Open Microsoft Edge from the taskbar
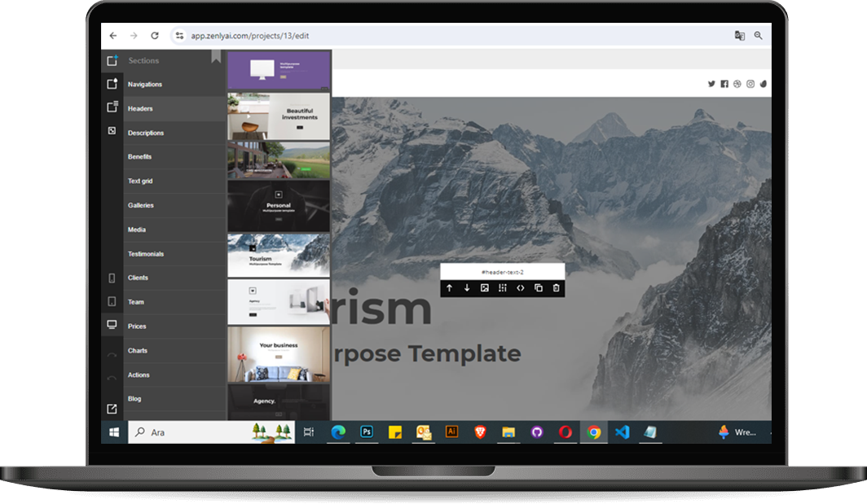867x504 pixels. pyautogui.click(x=338, y=432)
